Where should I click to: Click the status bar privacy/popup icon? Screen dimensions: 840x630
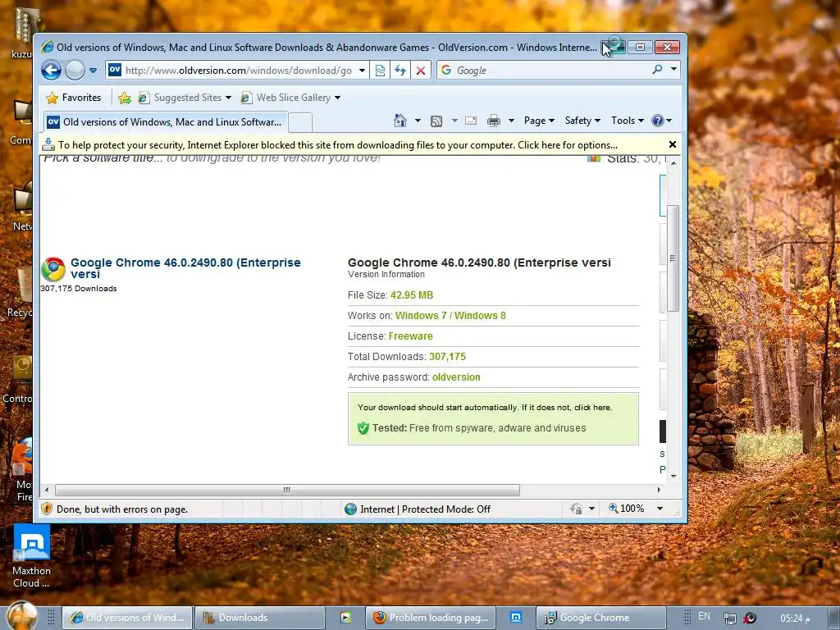[x=577, y=509]
